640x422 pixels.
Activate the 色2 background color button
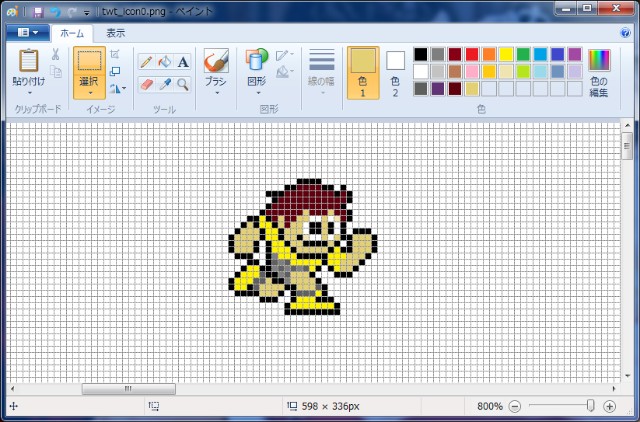(395, 73)
